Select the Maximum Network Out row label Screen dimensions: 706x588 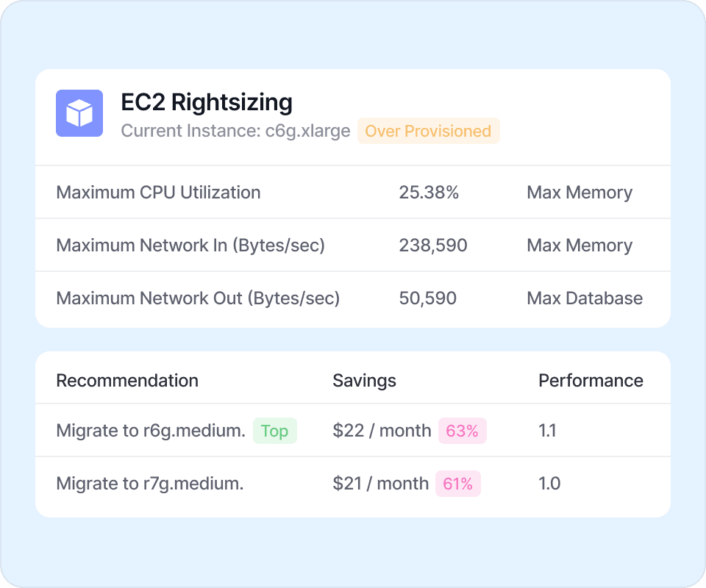198,298
